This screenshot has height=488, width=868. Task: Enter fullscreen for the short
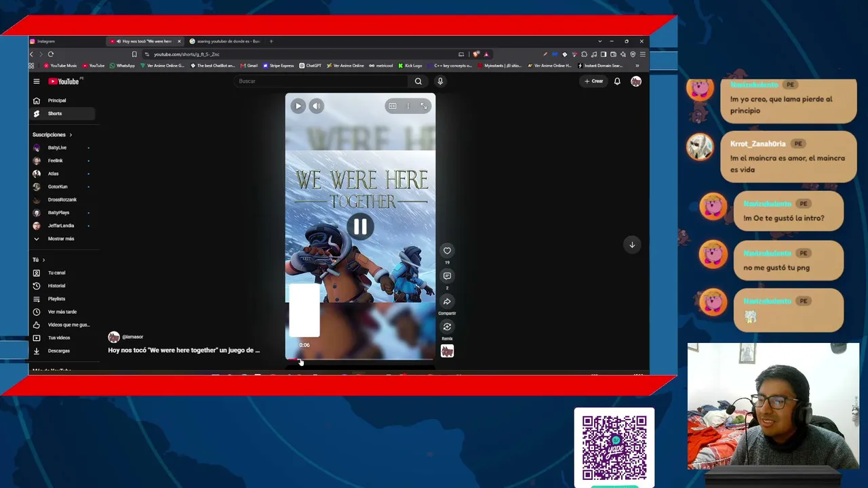tap(424, 106)
